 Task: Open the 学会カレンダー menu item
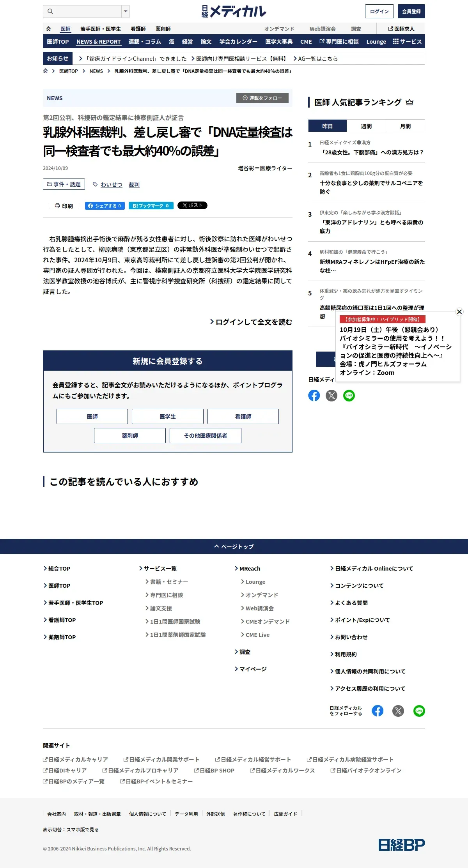click(238, 42)
